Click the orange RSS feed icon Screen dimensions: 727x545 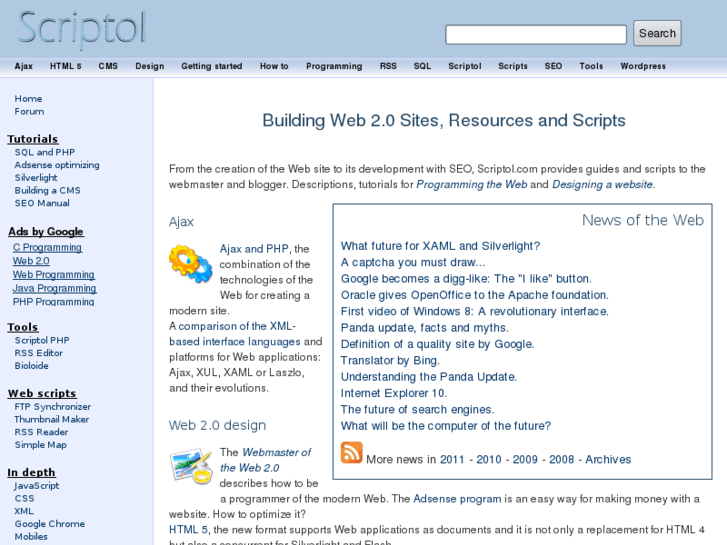point(352,453)
